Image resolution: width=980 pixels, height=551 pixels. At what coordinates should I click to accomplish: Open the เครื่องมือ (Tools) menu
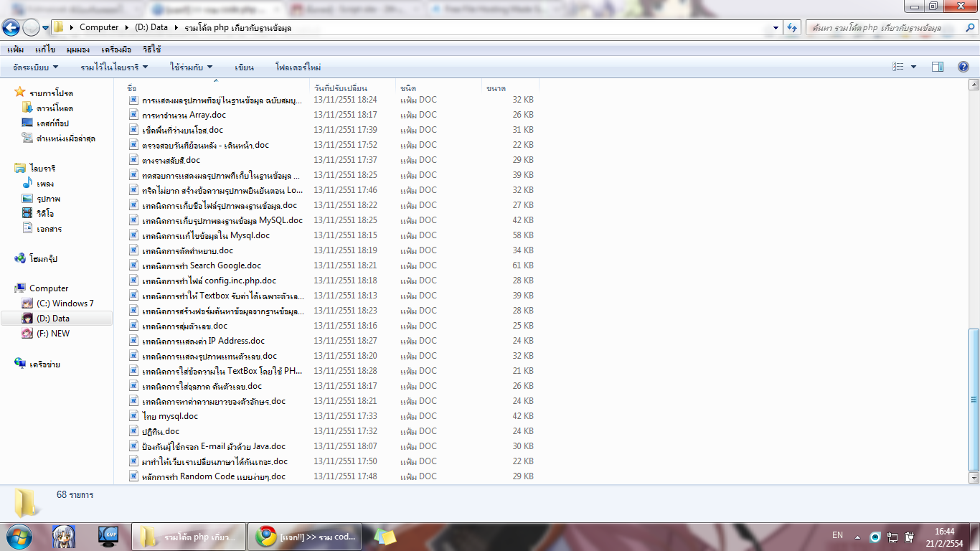point(116,50)
